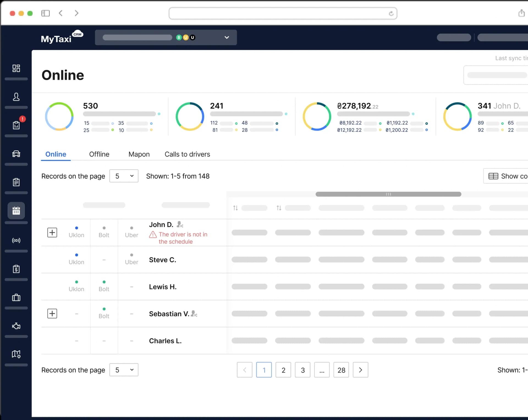Select the calendar schedule icon in sidebar
This screenshot has height=420, width=528.
[16, 211]
